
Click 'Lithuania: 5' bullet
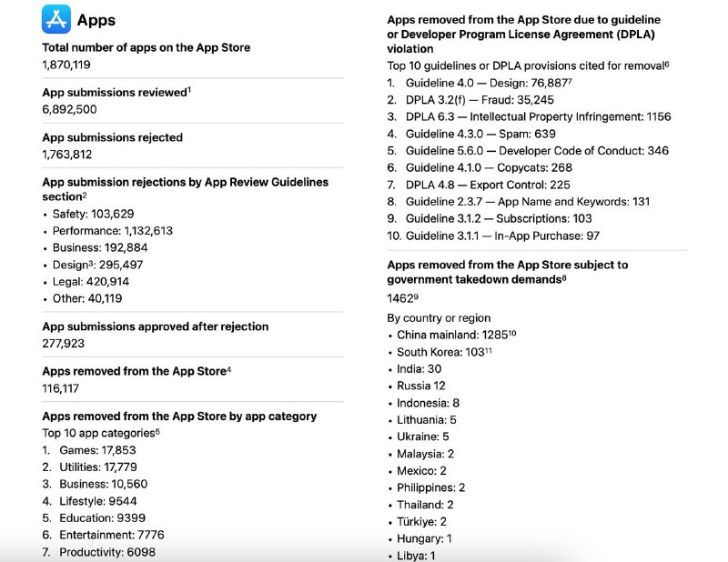(x=422, y=420)
